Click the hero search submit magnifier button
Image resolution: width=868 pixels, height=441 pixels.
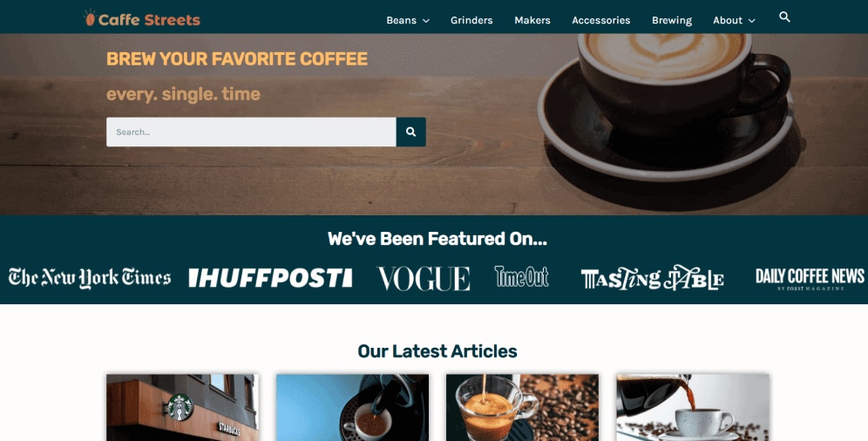410,132
